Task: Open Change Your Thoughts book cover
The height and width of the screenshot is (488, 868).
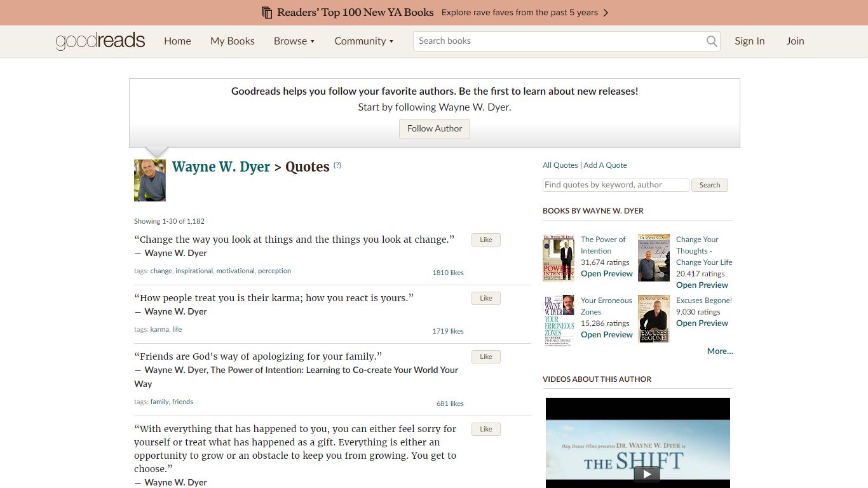Action: (654, 257)
